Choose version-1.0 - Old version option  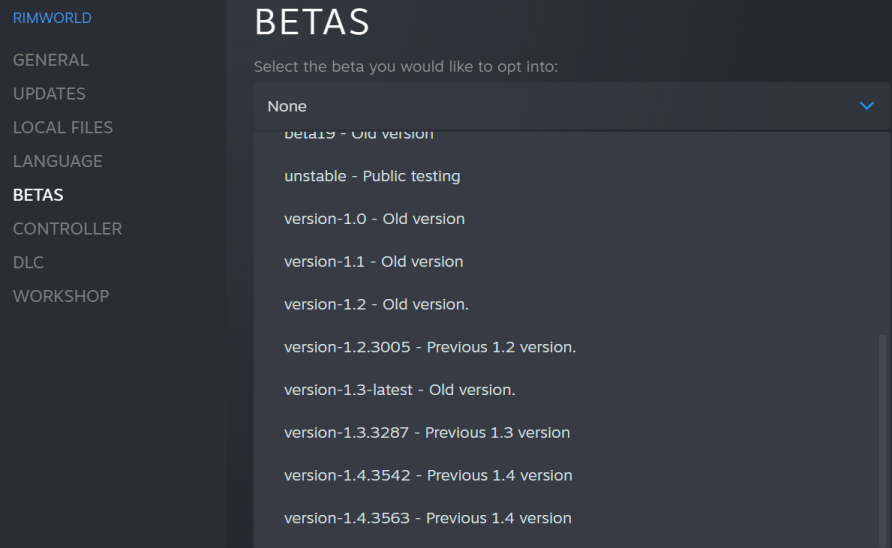coord(374,219)
